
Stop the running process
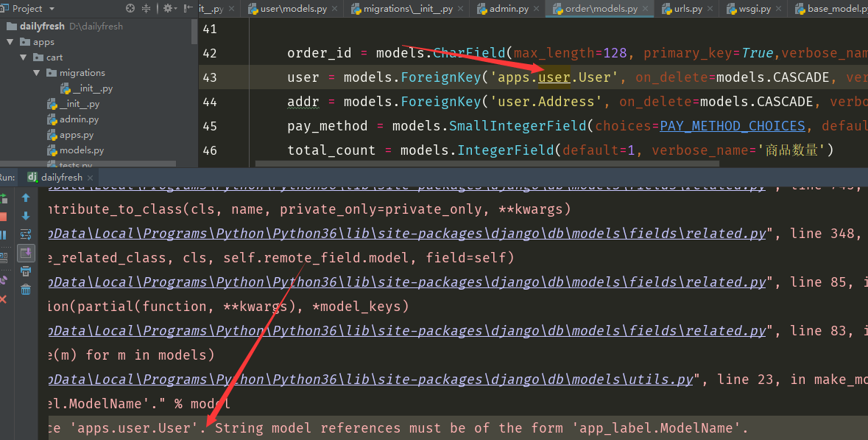tap(4, 216)
